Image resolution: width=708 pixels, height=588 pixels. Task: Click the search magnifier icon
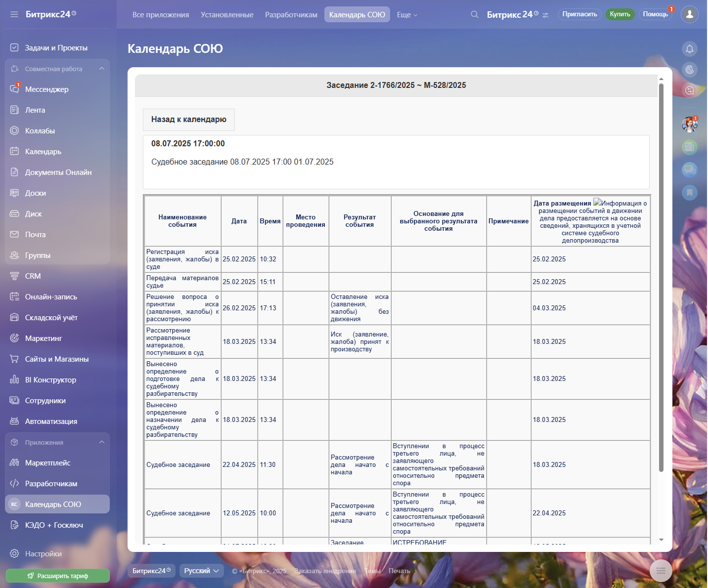tap(474, 14)
